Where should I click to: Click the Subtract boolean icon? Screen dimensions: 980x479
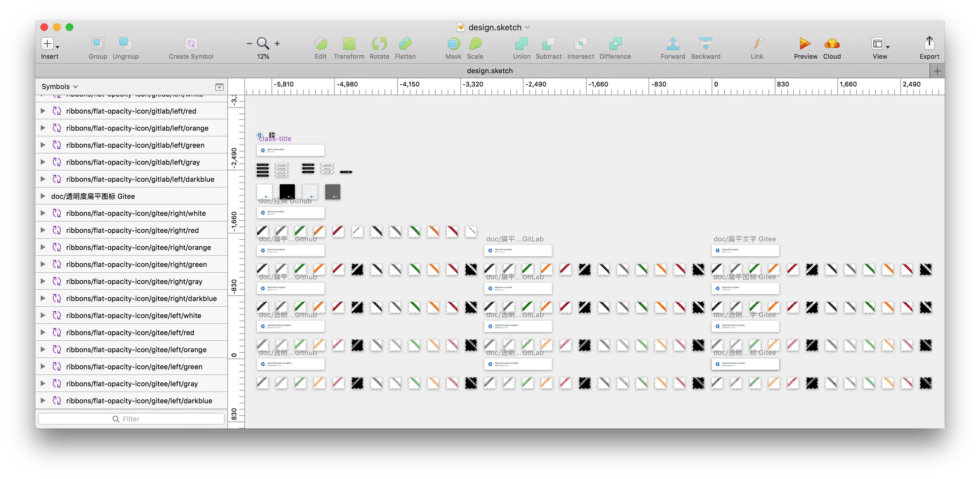548,43
